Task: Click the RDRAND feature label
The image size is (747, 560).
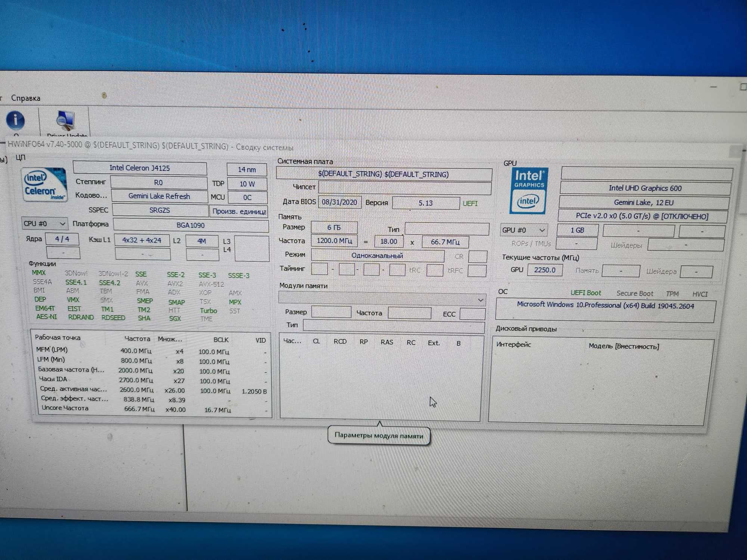Action: [81, 317]
